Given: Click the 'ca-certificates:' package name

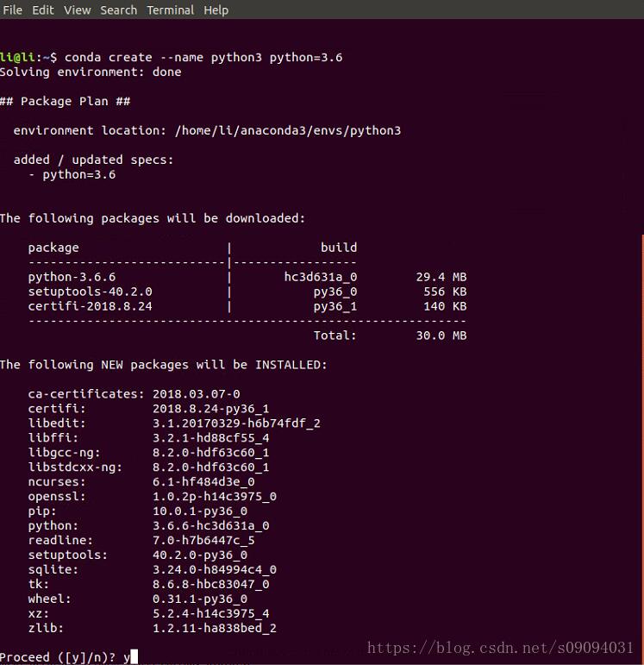Looking at the screenshot, I should [x=86, y=394].
